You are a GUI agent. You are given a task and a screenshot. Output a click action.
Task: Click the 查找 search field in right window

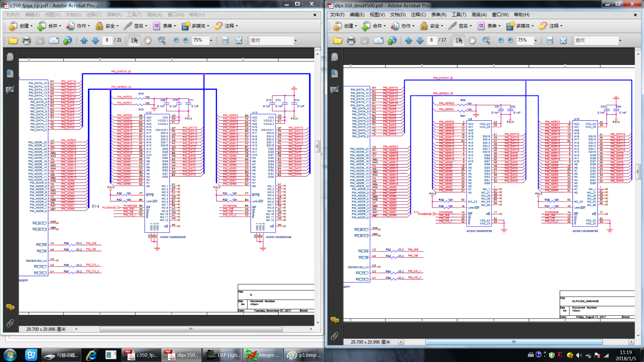(596, 40)
